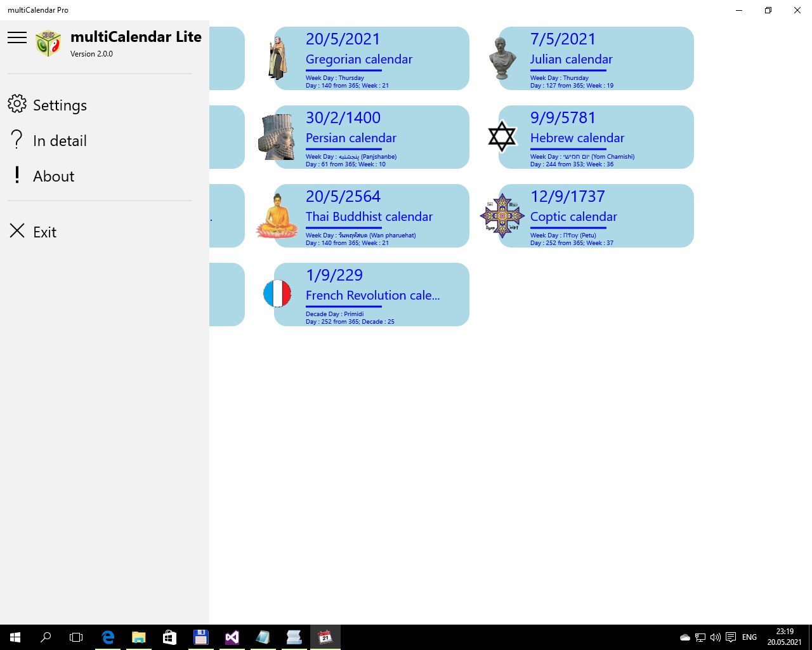The image size is (812, 650).
Task: Open File Explorer from the taskbar
Action: point(139,637)
